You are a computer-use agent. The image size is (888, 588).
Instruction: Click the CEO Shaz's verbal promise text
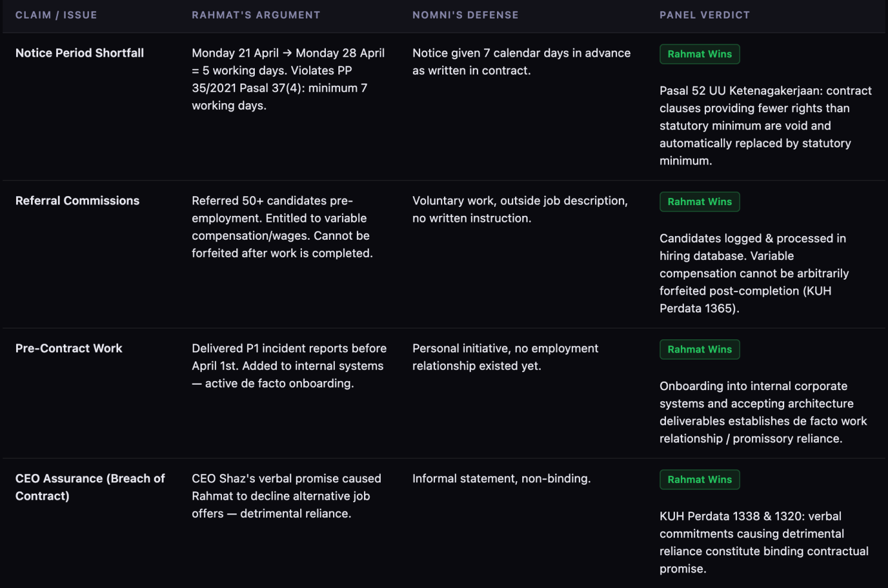tap(286, 496)
